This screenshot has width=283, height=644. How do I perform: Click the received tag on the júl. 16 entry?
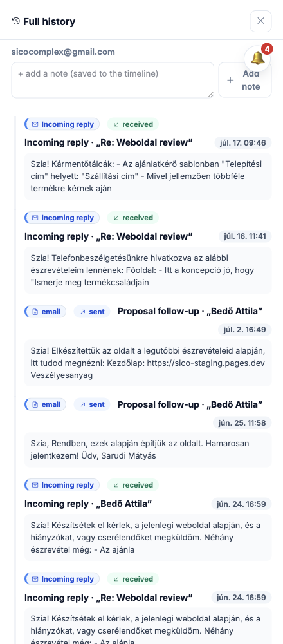133,218
